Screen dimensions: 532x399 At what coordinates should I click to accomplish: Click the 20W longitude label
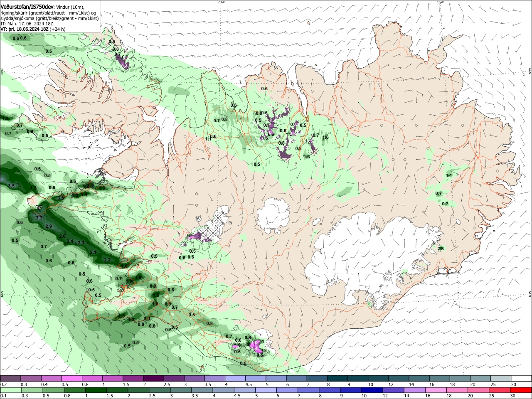(x=221, y=2)
